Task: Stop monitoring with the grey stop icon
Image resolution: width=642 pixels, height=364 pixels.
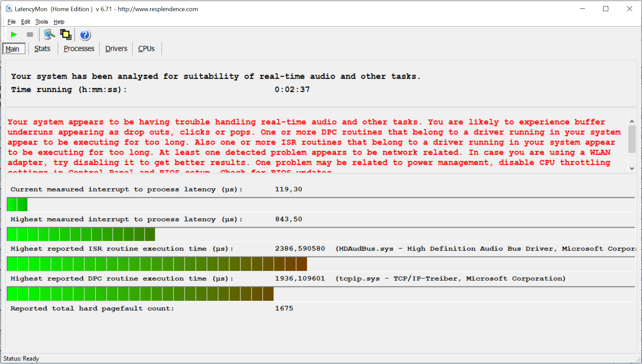Action: point(30,34)
